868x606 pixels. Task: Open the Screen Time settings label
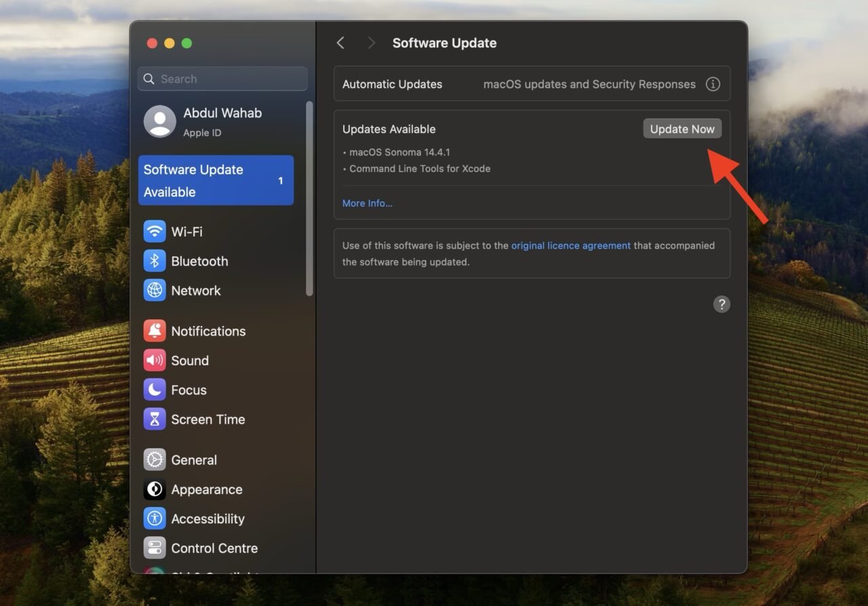click(208, 419)
